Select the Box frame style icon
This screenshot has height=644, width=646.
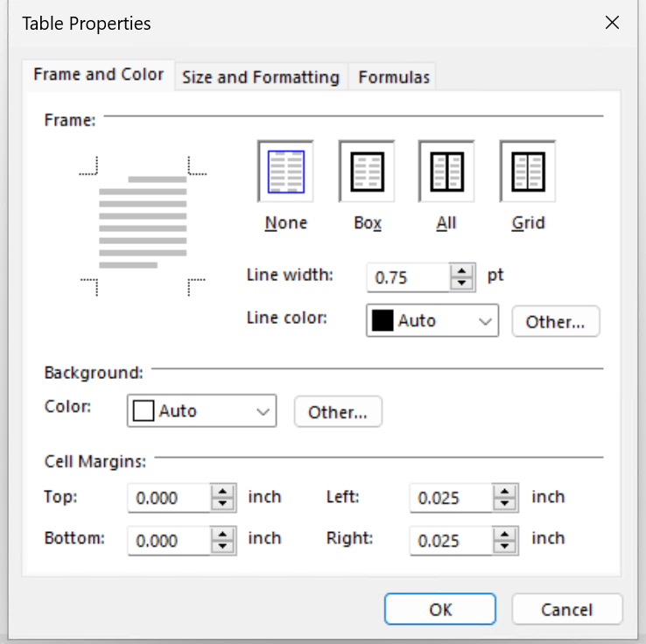(367, 171)
